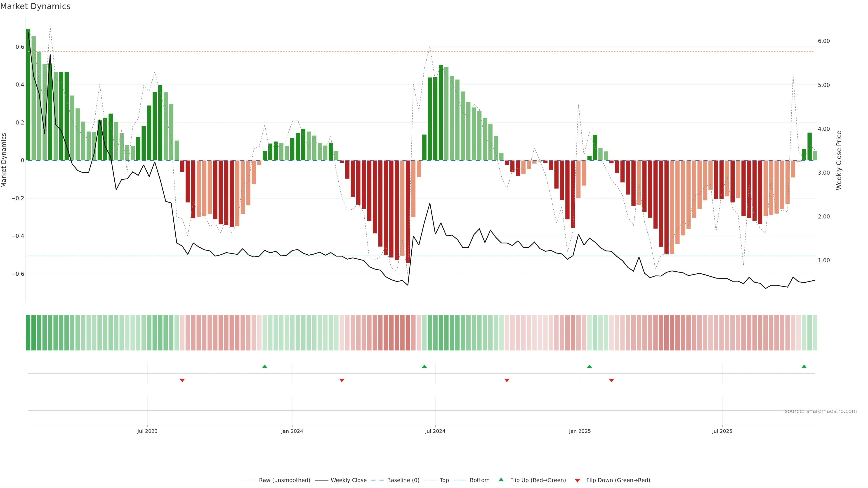Click the green flip-up marker before Jul 2024

424,366
